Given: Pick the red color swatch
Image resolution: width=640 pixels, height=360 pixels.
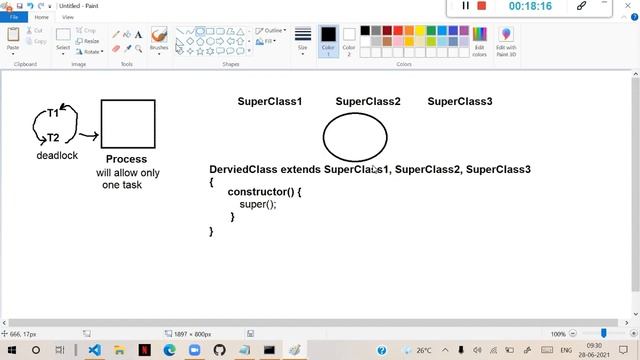Looking at the screenshot, I should tap(398, 30).
